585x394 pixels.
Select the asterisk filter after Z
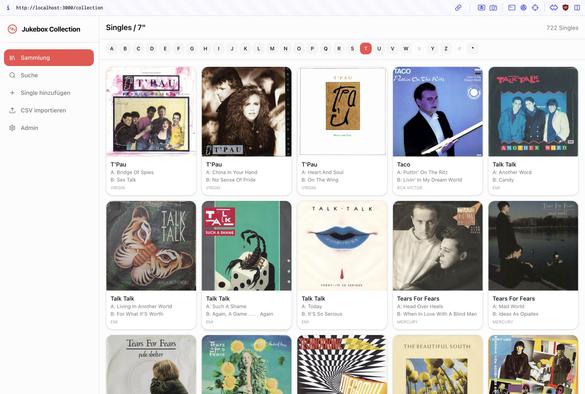coord(473,49)
